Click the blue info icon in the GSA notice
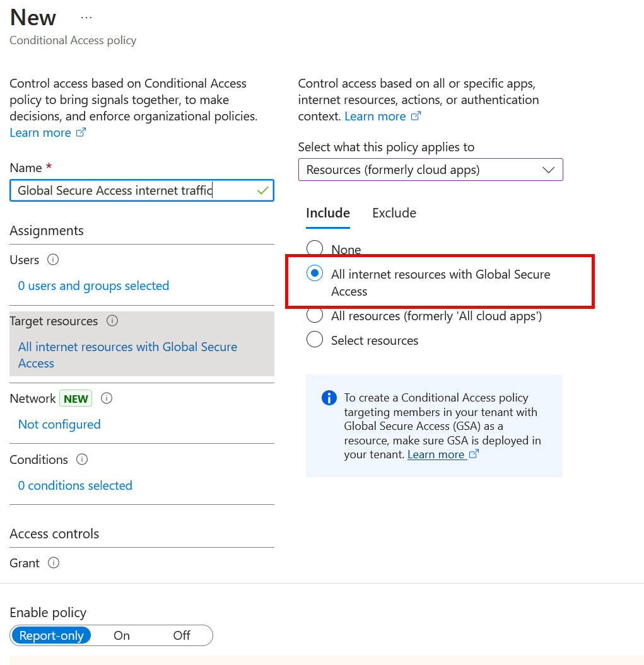644x665 pixels. pyautogui.click(x=329, y=398)
